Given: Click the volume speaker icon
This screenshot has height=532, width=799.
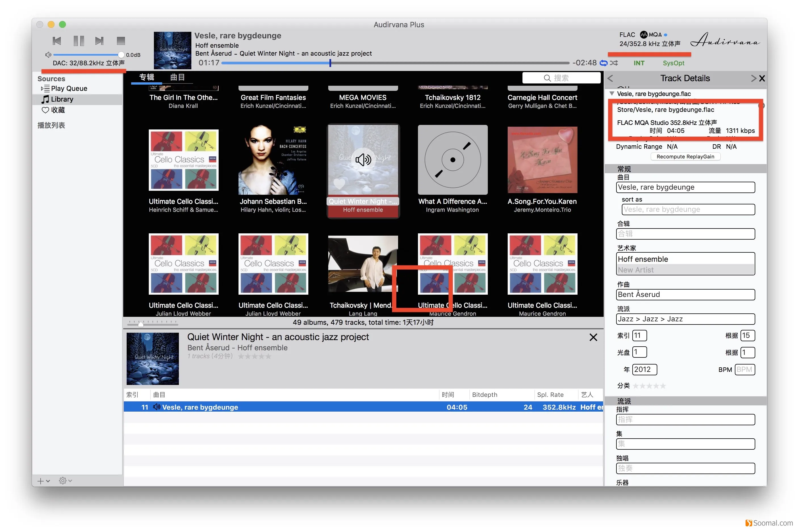Looking at the screenshot, I should [48, 55].
